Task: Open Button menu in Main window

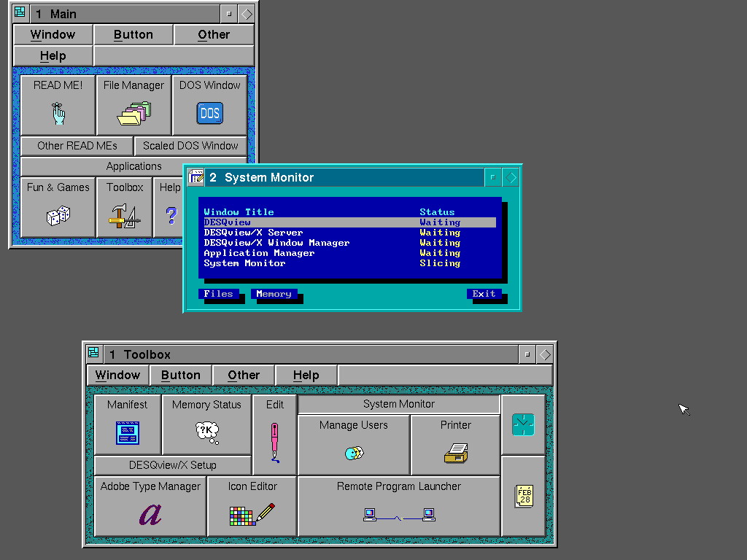Action: (x=133, y=35)
